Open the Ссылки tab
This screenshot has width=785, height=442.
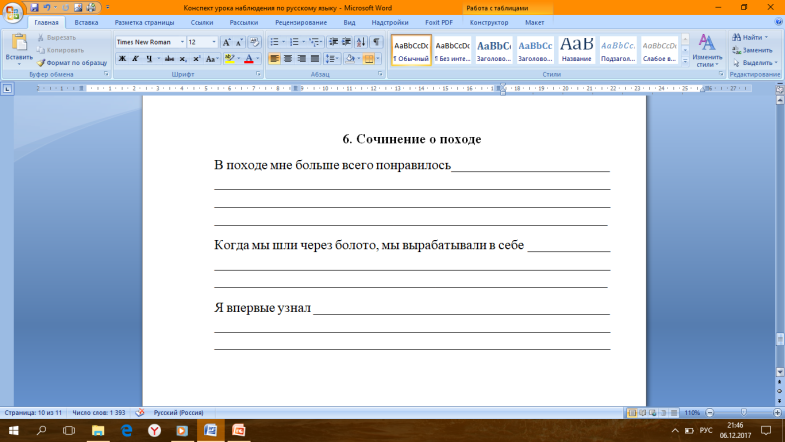[202, 23]
